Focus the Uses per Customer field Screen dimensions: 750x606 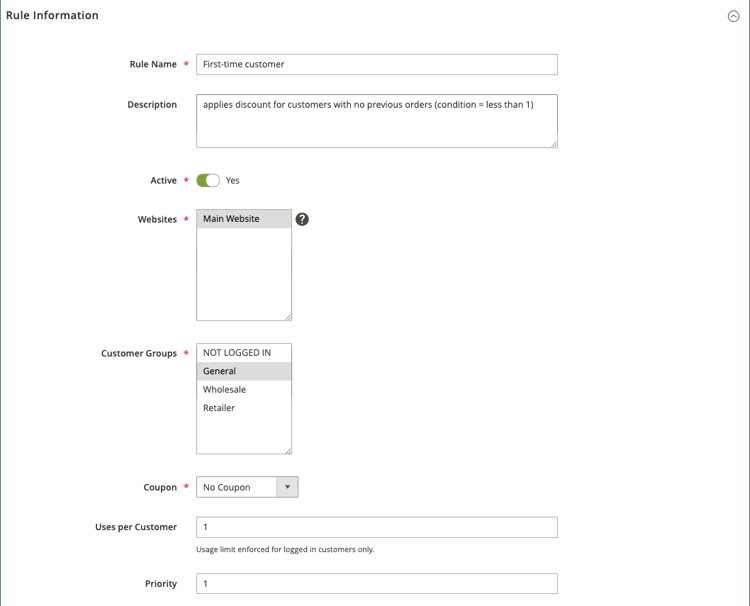click(x=377, y=527)
